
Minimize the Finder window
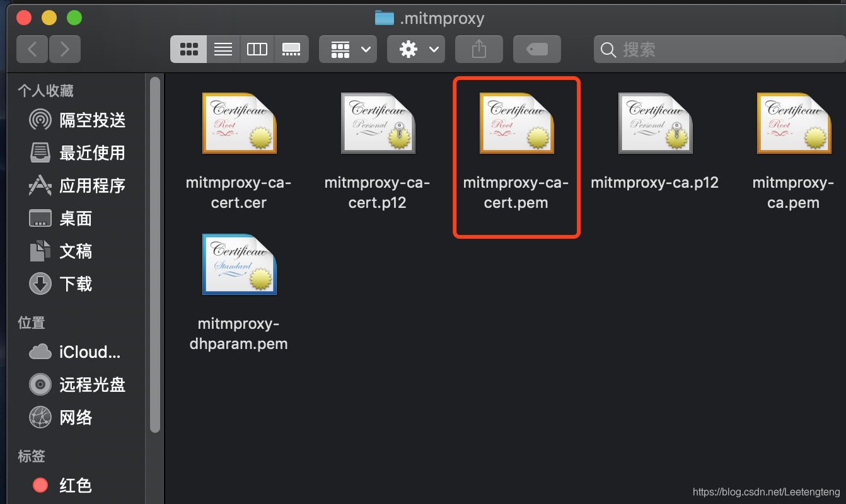(x=49, y=18)
